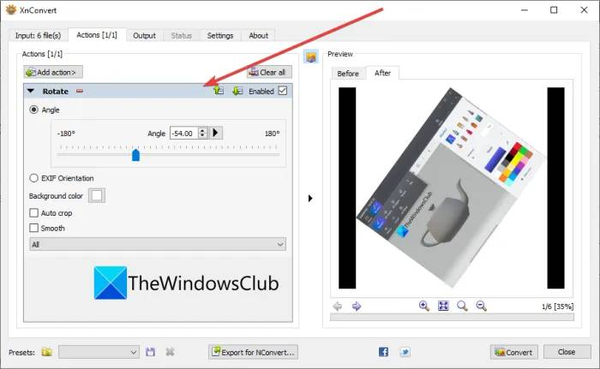This screenshot has height=369, width=600.
Task: Click the 1/6 [35%] preview counter
Action: click(558, 306)
